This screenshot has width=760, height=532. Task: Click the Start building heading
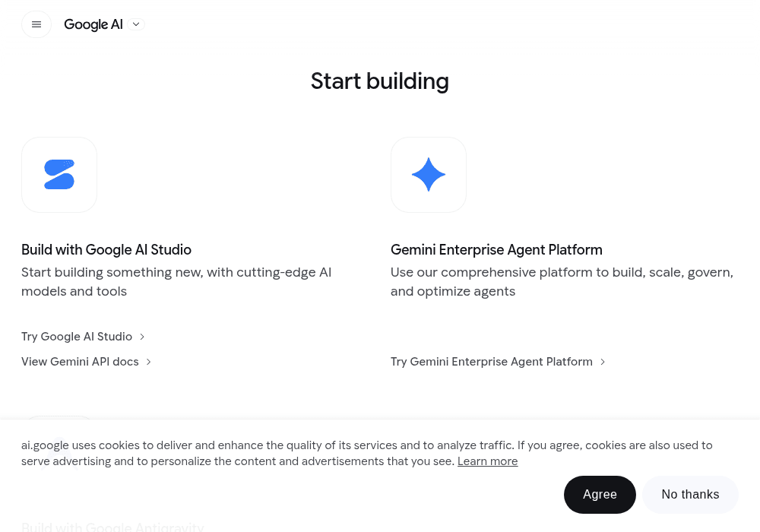click(380, 81)
